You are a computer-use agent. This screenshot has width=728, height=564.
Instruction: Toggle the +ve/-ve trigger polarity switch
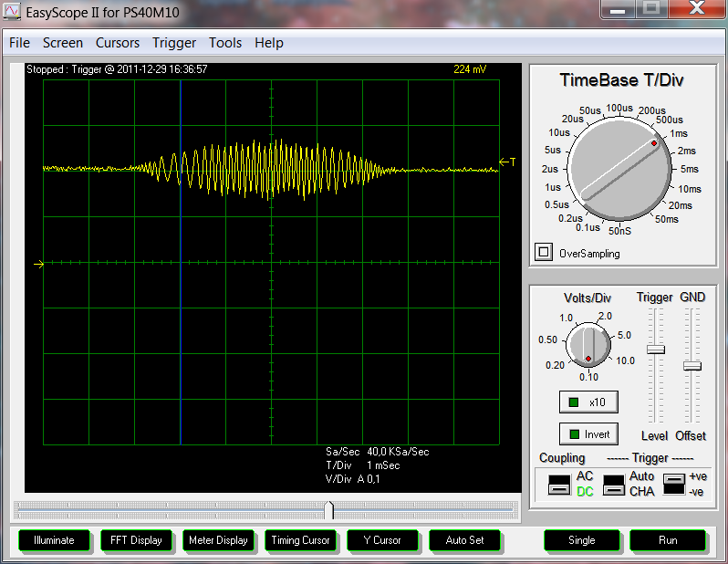tap(674, 484)
